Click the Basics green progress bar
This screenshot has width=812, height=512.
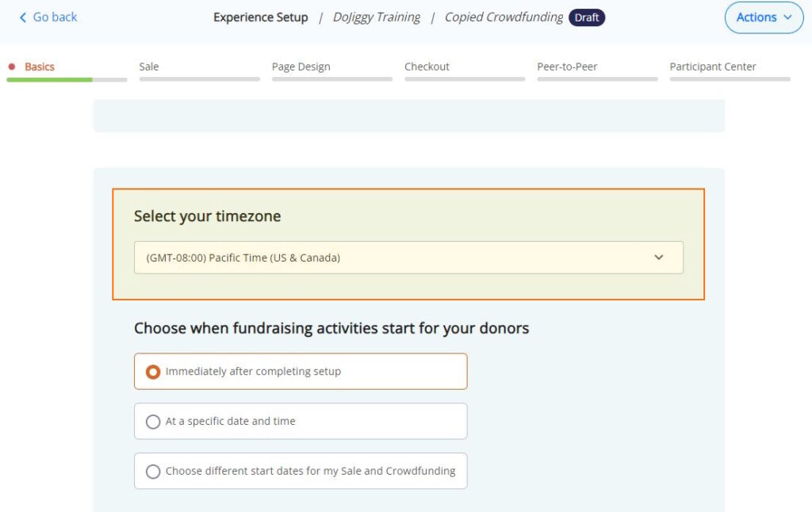coord(49,79)
